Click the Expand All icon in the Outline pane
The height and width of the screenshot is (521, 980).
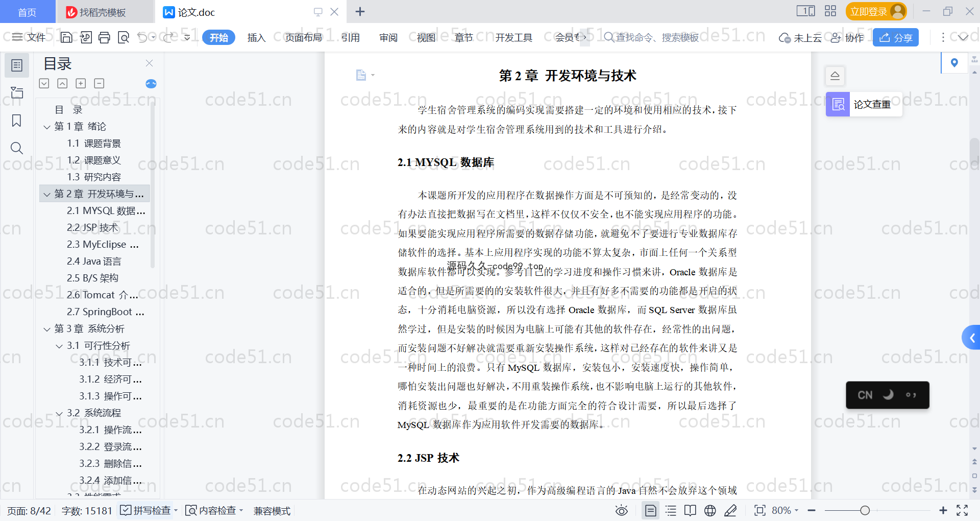(44, 83)
